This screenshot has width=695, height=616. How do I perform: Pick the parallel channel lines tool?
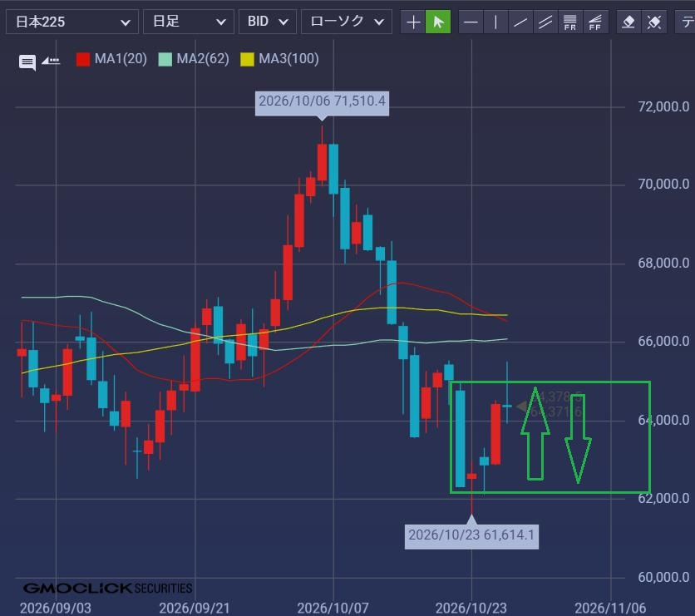(545, 22)
